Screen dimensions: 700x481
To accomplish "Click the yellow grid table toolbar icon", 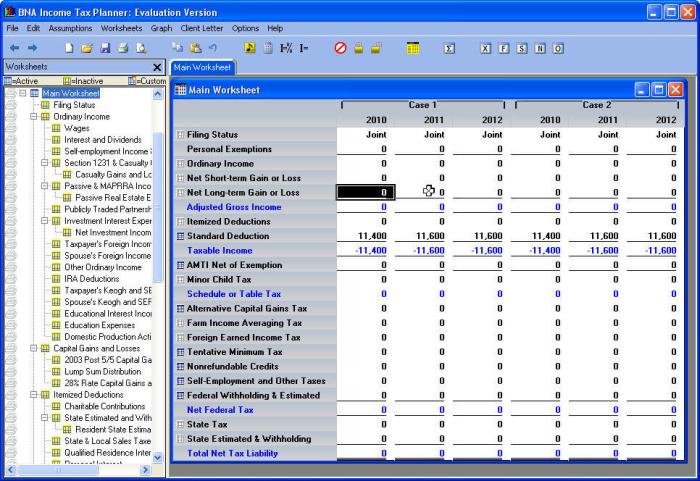I will pos(413,48).
